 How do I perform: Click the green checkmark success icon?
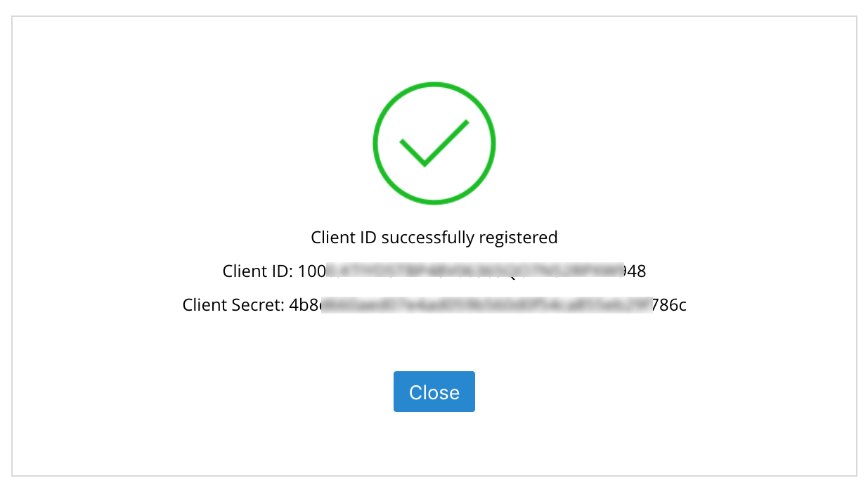[x=434, y=143]
